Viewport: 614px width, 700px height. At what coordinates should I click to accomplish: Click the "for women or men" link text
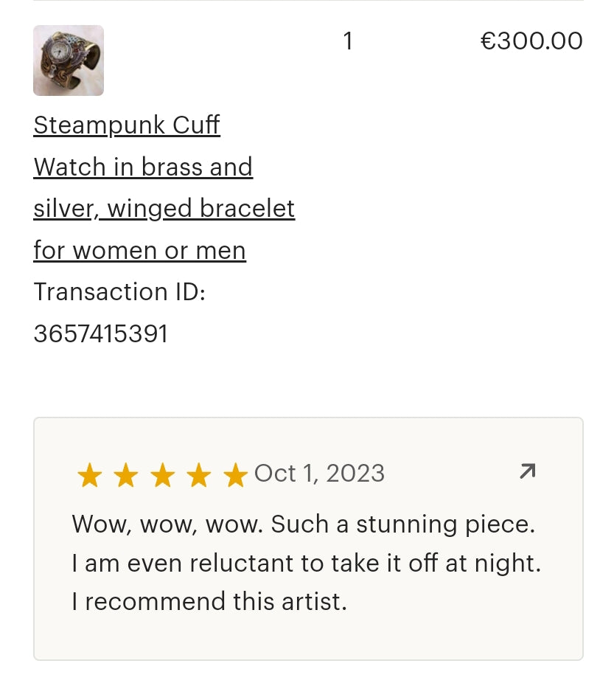[x=140, y=251]
